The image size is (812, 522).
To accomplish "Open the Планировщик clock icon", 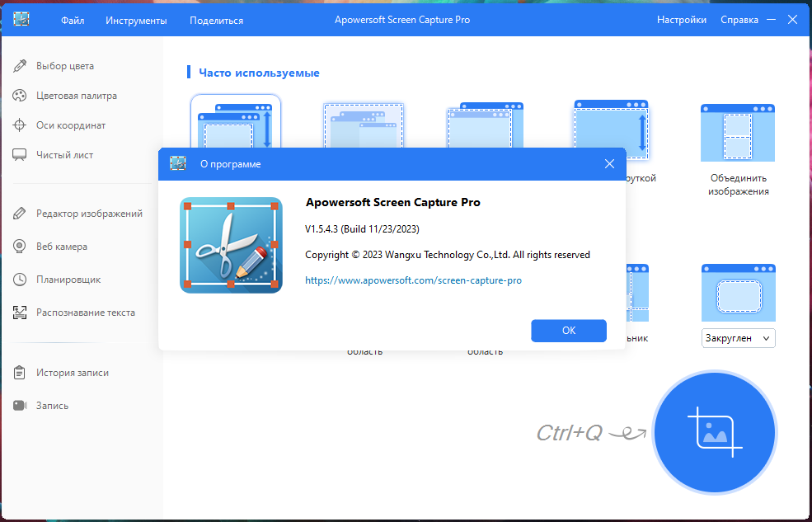I will (20, 279).
